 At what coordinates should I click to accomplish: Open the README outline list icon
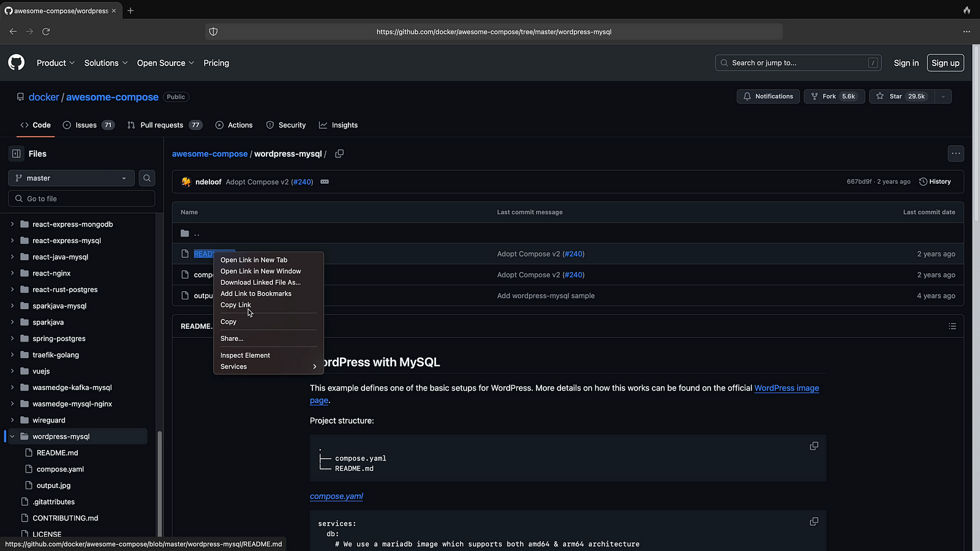[952, 326]
